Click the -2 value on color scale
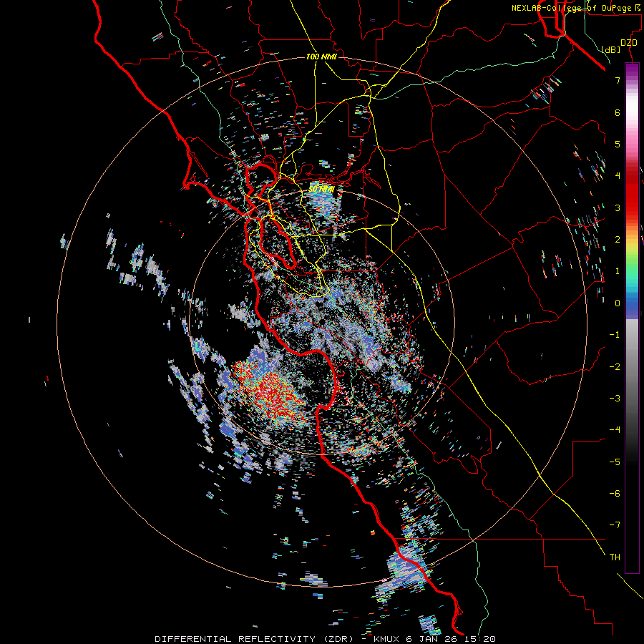Image resolution: width=644 pixels, height=644 pixels. (x=615, y=366)
